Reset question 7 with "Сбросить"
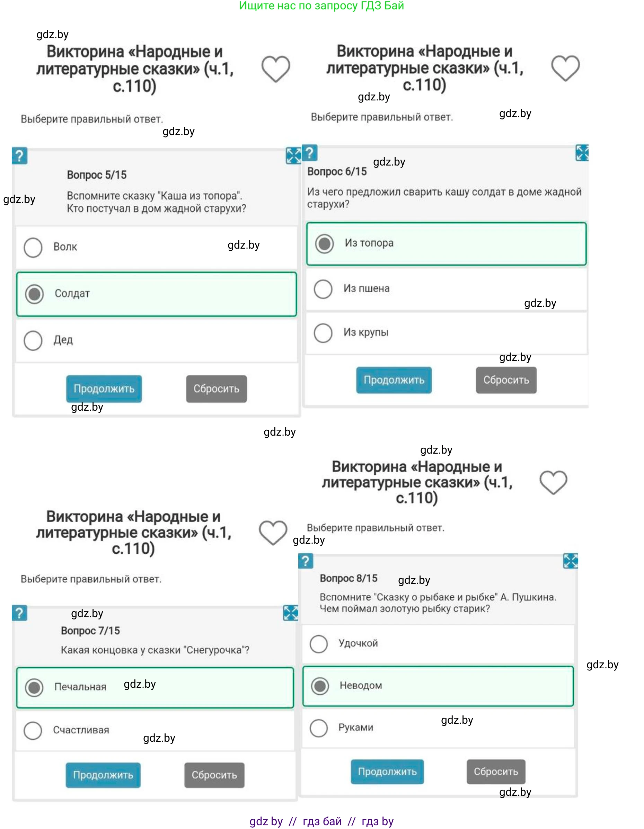The width and height of the screenshot is (644, 829). 214,775
